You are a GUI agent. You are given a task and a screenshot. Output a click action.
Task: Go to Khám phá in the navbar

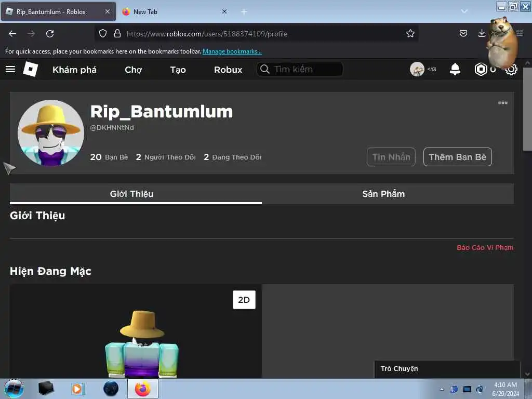coord(75,70)
